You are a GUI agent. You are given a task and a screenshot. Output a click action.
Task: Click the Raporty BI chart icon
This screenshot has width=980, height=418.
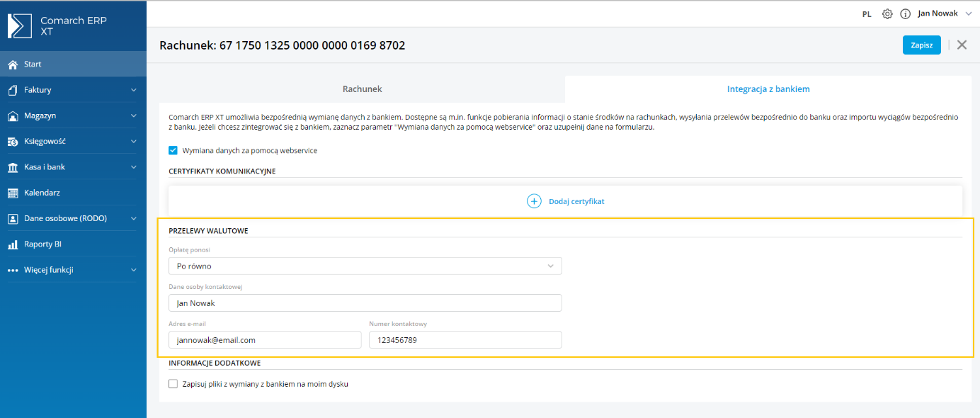pos(13,244)
